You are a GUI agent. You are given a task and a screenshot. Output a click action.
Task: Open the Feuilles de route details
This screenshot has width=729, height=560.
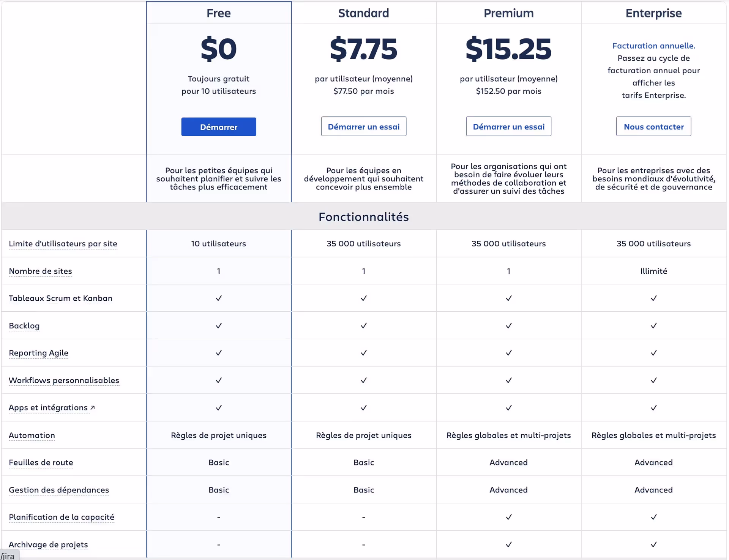pos(41,462)
